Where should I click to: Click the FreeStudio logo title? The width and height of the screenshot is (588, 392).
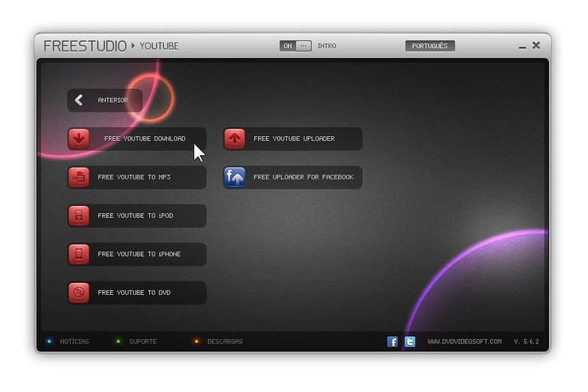click(85, 46)
